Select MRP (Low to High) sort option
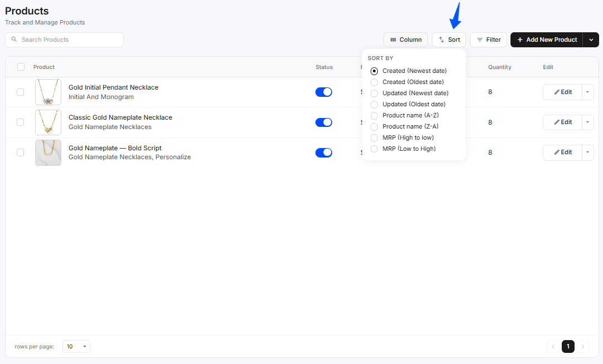 (x=403, y=149)
